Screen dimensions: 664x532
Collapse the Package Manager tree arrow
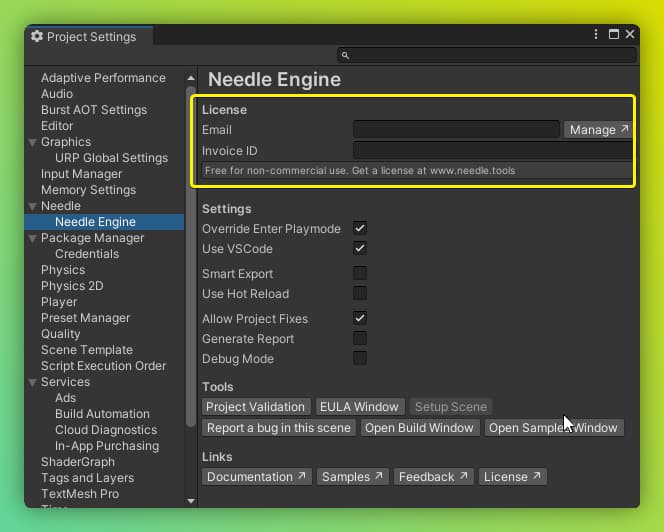click(x=33, y=238)
